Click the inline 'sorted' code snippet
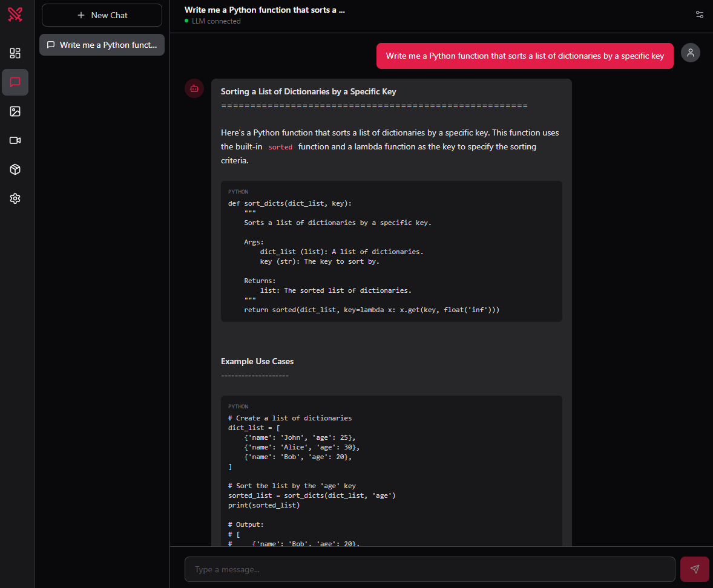Screen dimensions: 713x588 [280, 147]
